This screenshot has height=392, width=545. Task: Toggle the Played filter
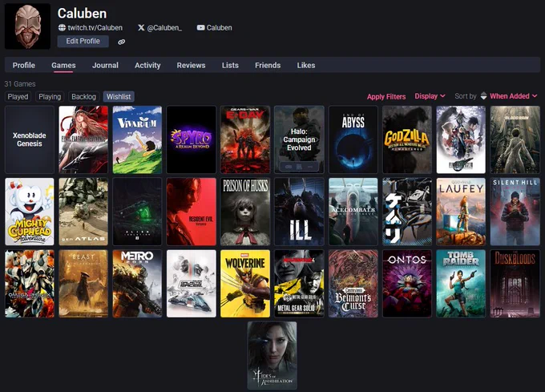point(18,97)
